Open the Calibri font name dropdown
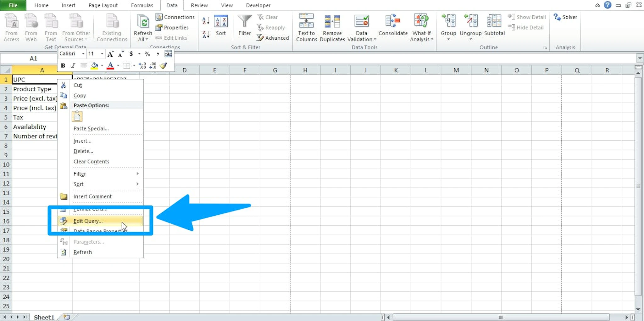 click(83, 54)
